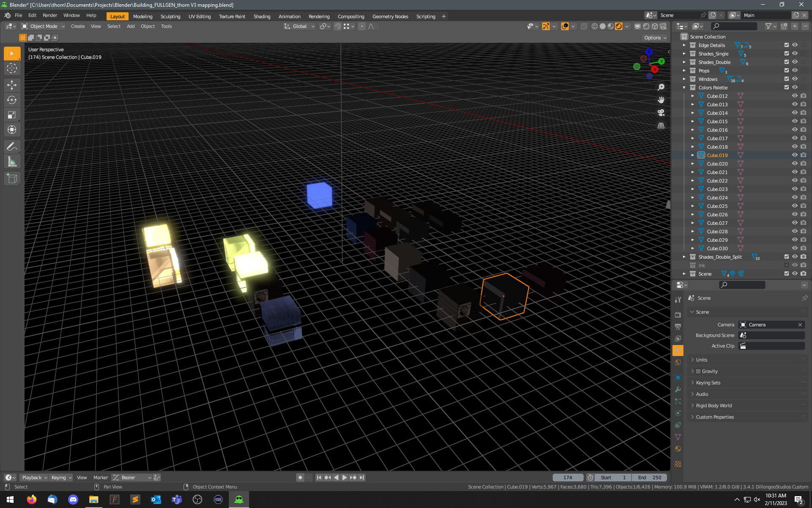Collapse the Colors Palette collection
812x508 pixels.
tap(684, 88)
